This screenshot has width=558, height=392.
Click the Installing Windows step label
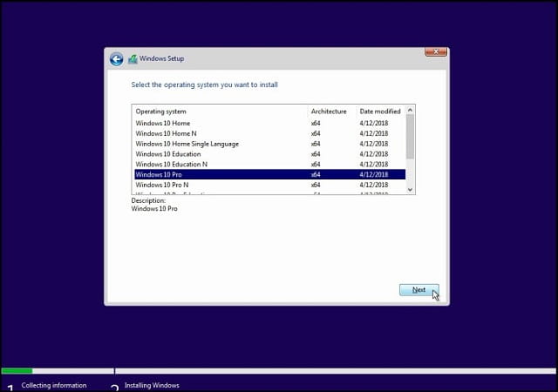click(x=152, y=385)
